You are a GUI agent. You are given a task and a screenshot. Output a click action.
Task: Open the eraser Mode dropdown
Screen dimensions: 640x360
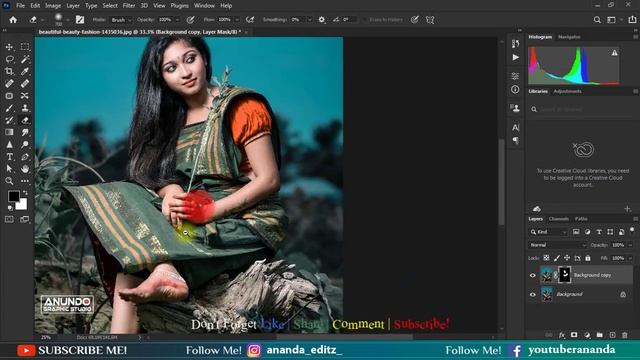tap(121, 20)
